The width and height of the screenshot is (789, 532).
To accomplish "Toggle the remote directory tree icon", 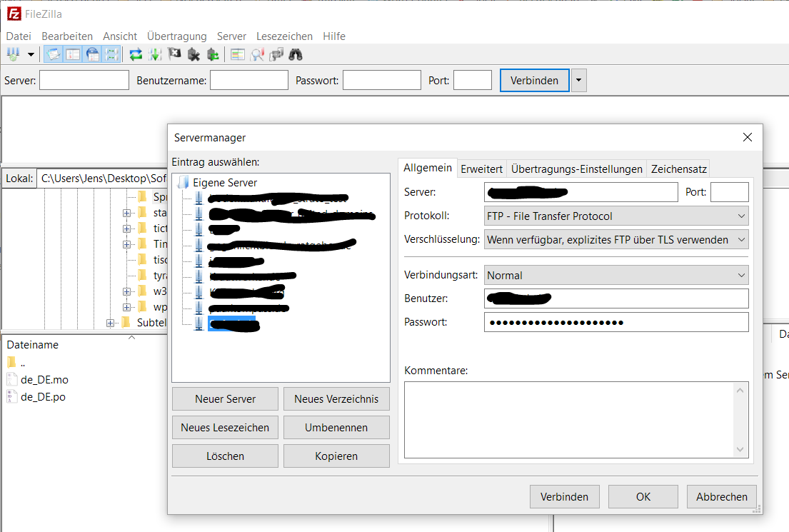I will point(93,54).
